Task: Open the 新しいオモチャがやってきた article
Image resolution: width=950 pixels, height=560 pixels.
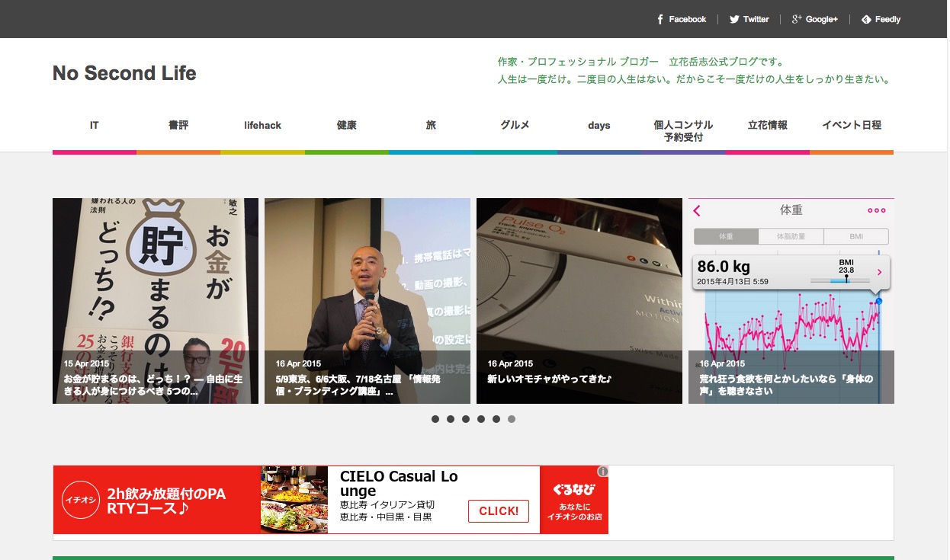Action: pos(579,300)
